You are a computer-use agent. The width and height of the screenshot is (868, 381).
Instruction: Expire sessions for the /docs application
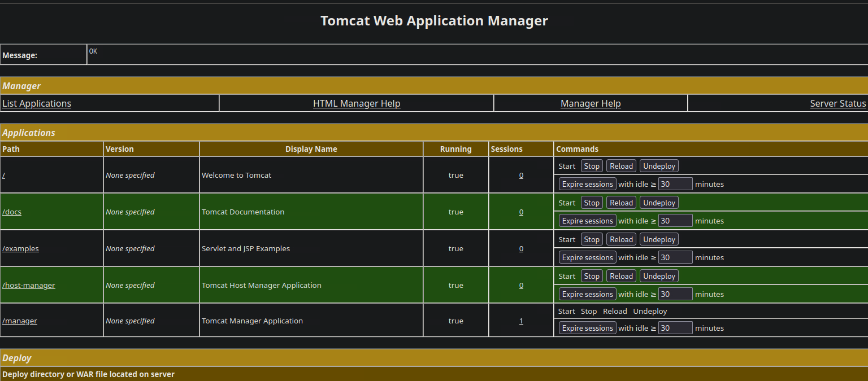pos(587,221)
